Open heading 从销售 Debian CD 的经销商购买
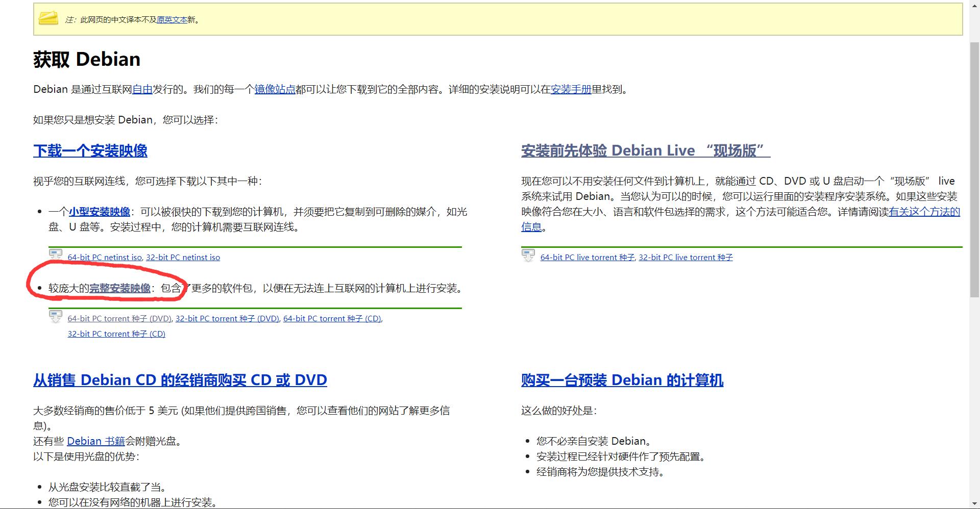Viewport: 980px width, 509px height. tap(180, 380)
